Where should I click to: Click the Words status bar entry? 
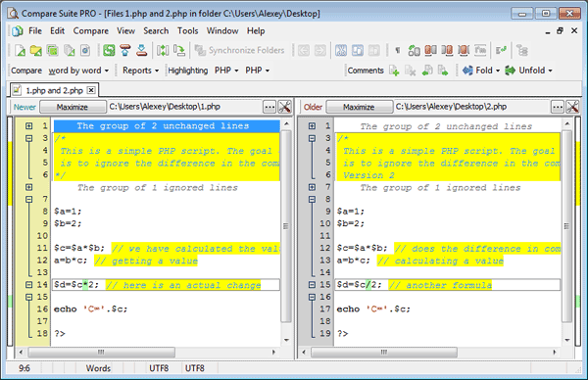(98, 368)
